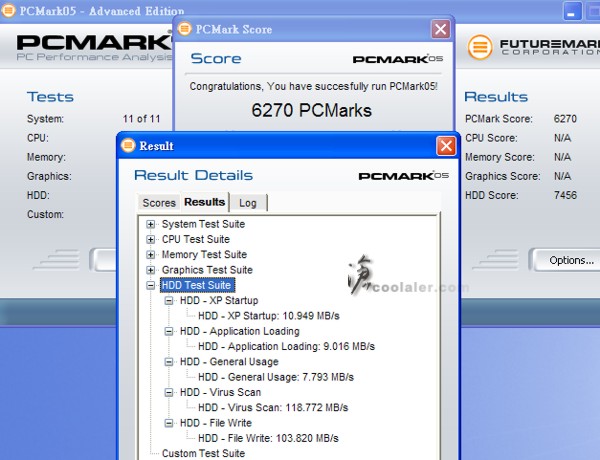Screen dimensions: 600x460
Task: Click the PCMark Score value 6270 in Results
Action: (x=565, y=119)
